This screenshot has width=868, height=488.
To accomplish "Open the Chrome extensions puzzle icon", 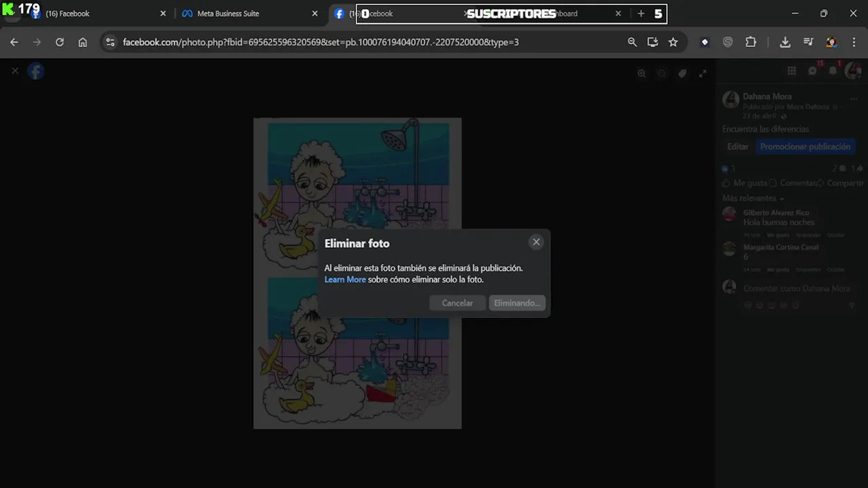I will coord(751,42).
